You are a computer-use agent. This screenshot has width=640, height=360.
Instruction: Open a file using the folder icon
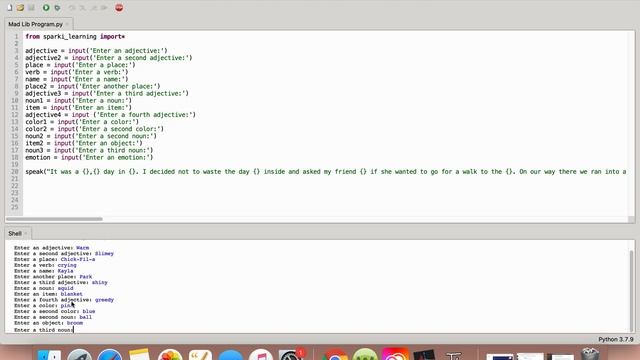(x=20, y=8)
